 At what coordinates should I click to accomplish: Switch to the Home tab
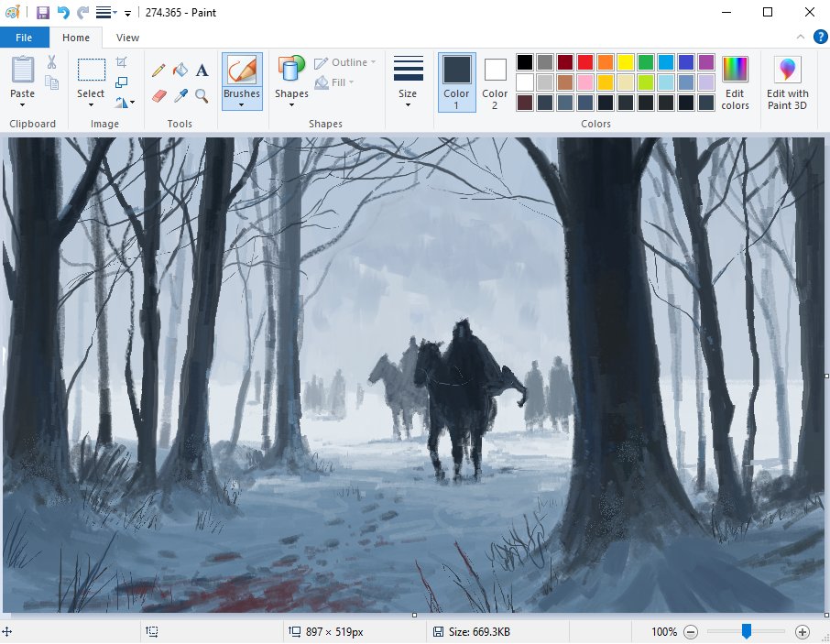pyautogui.click(x=76, y=38)
